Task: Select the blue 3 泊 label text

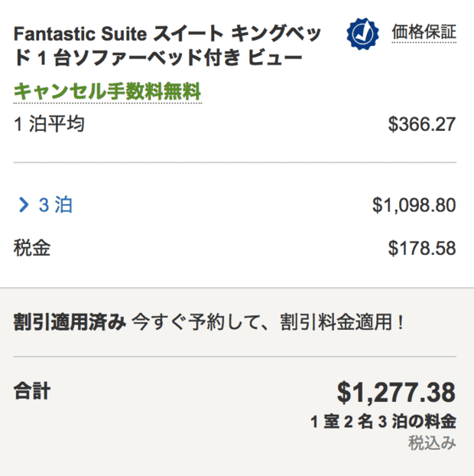Action: [x=56, y=204]
